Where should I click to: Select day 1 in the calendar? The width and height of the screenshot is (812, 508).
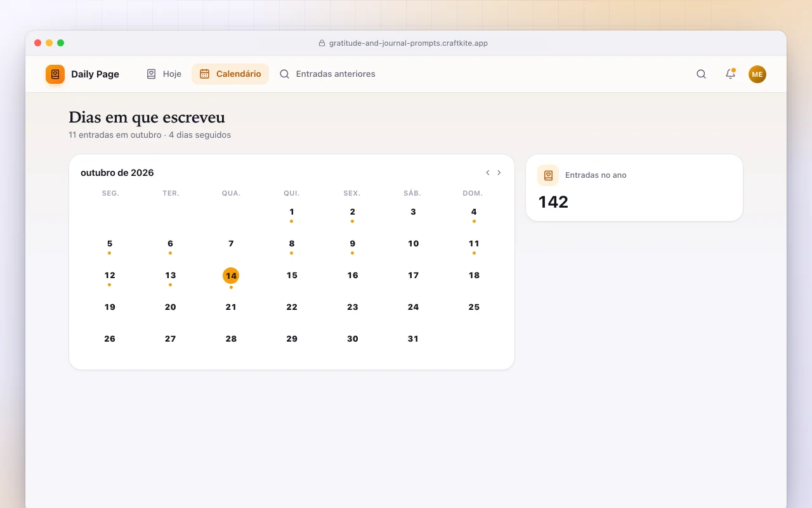coord(292,212)
